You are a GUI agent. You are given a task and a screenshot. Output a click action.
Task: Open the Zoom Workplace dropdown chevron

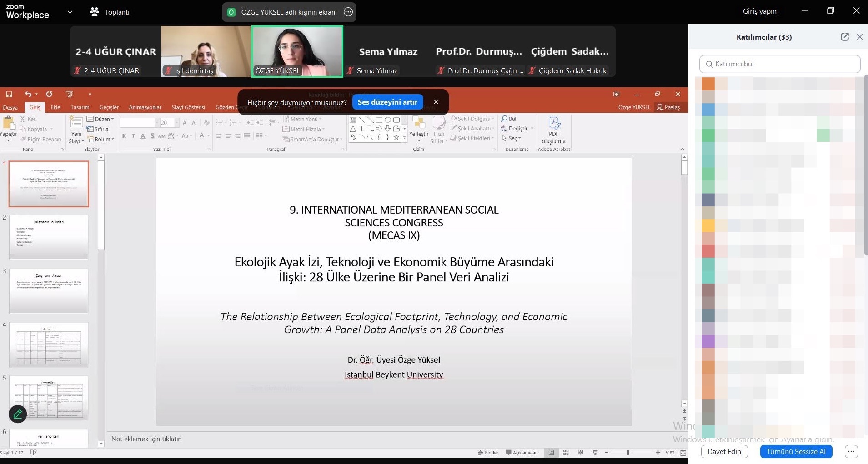pos(70,12)
